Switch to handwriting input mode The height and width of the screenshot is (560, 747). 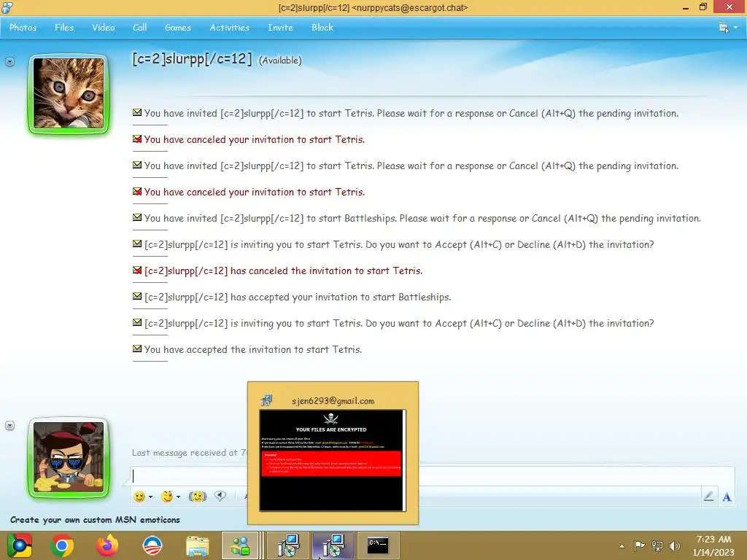click(x=708, y=497)
